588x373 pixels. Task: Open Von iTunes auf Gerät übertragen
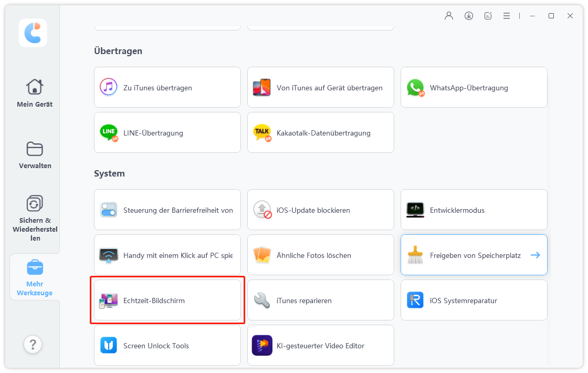(321, 87)
